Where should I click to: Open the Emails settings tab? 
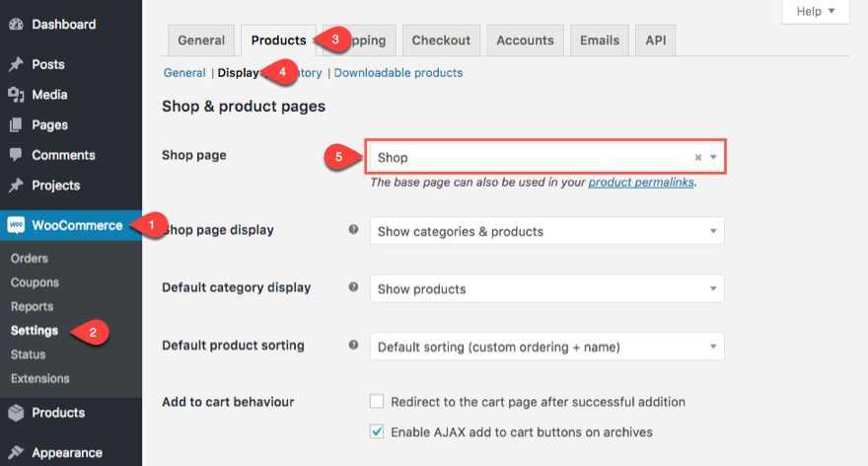pyautogui.click(x=600, y=40)
